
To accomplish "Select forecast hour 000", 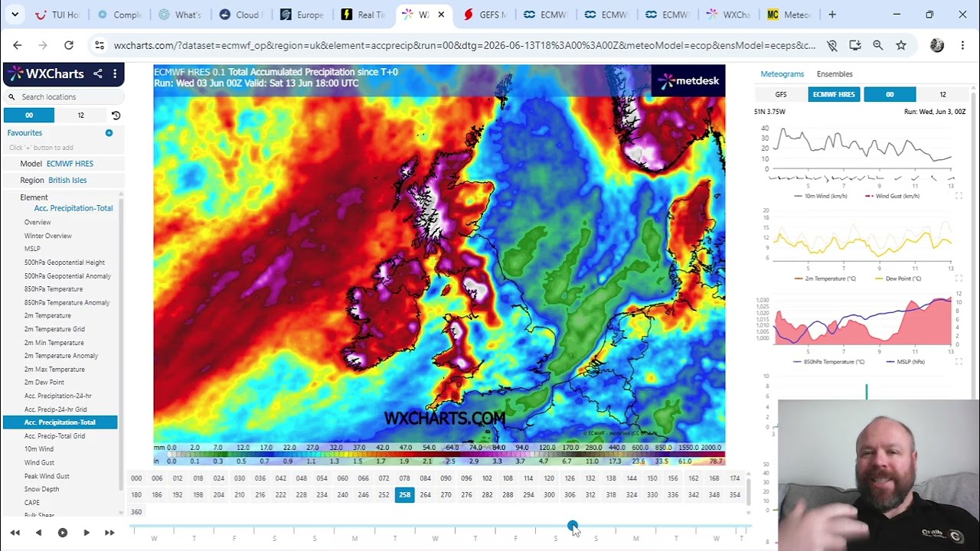I will coord(136,478).
